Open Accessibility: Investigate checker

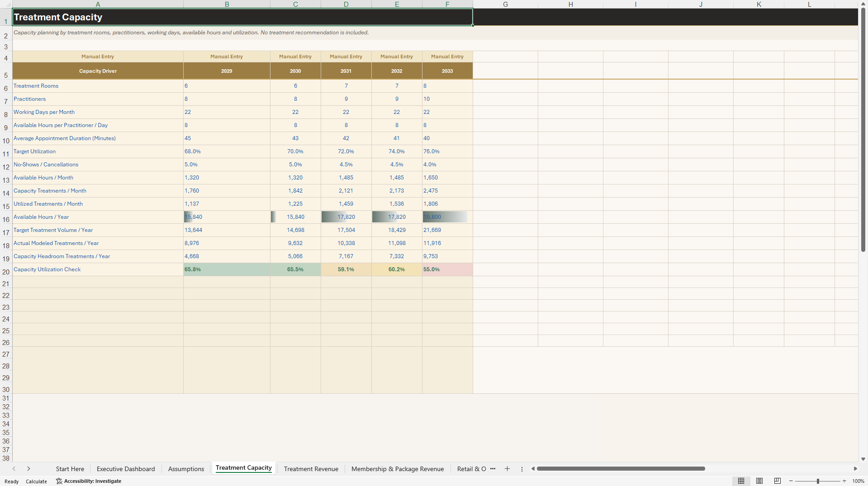[x=89, y=481]
